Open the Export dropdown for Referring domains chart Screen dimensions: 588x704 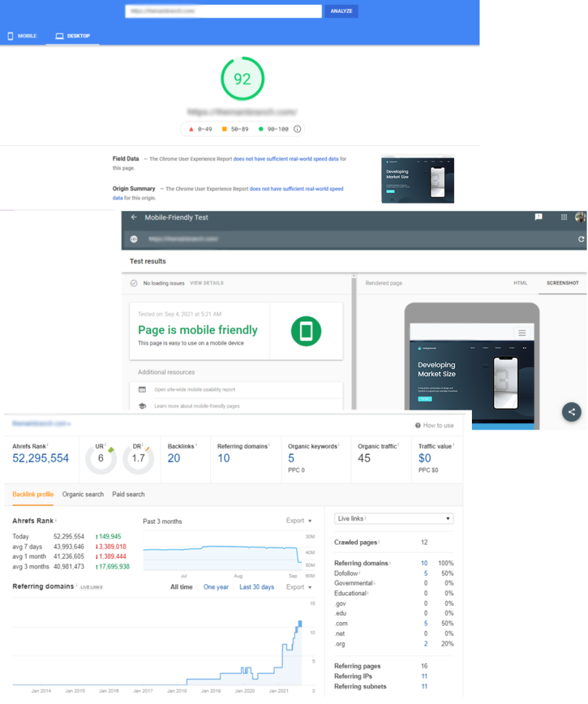(299, 587)
